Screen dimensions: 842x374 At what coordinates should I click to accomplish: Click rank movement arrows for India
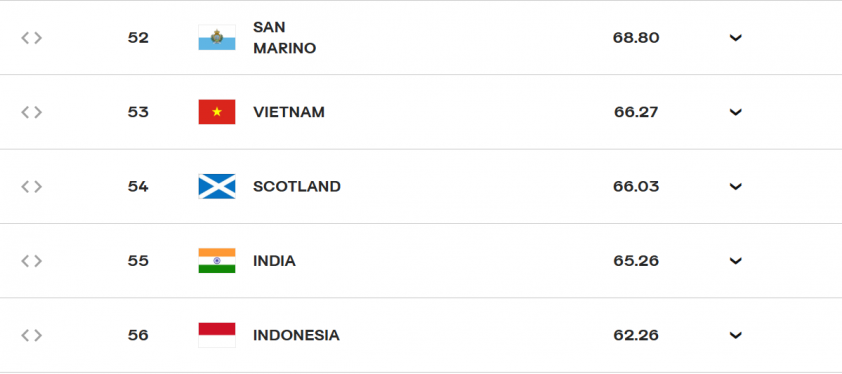click(x=31, y=261)
